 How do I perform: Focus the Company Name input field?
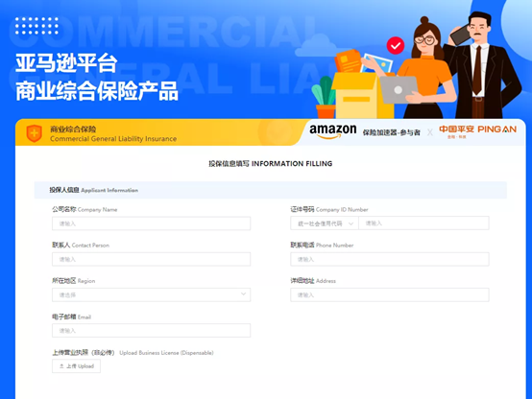click(x=152, y=223)
